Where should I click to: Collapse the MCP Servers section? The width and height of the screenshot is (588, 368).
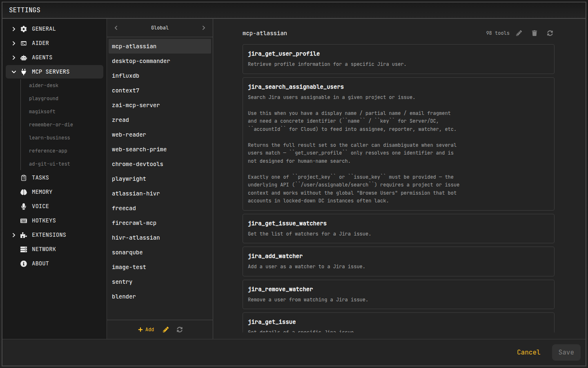click(14, 72)
